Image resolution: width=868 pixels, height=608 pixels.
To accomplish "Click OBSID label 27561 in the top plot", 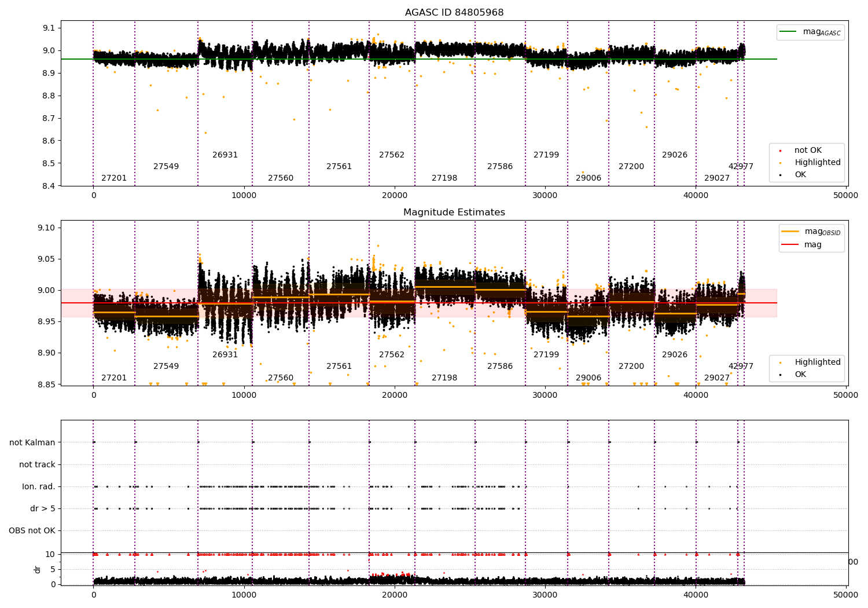I will 339,167.
